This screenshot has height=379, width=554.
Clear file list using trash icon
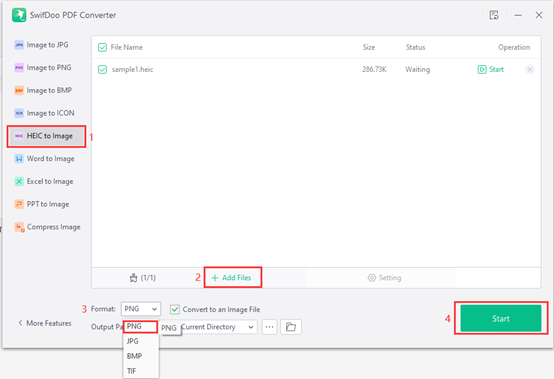pyautogui.click(x=133, y=278)
